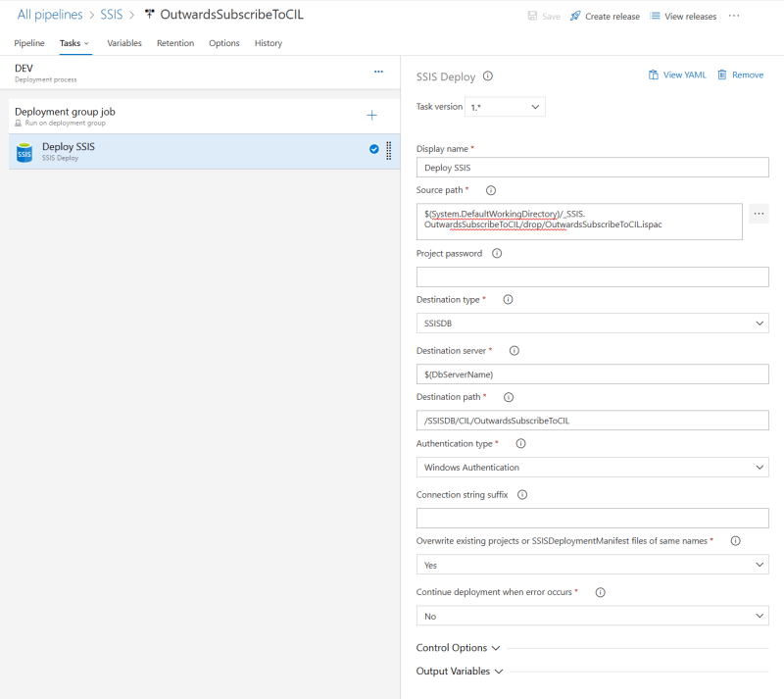The width and height of the screenshot is (784, 699).
Task: Show info for Authentication type
Action: click(x=521, y=443)
